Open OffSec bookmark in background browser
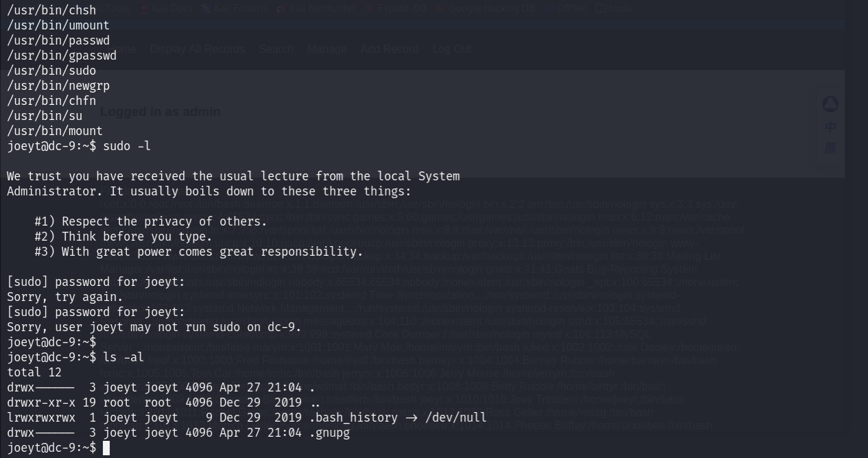This screenshot has width=868, height=458. (566, 8)
